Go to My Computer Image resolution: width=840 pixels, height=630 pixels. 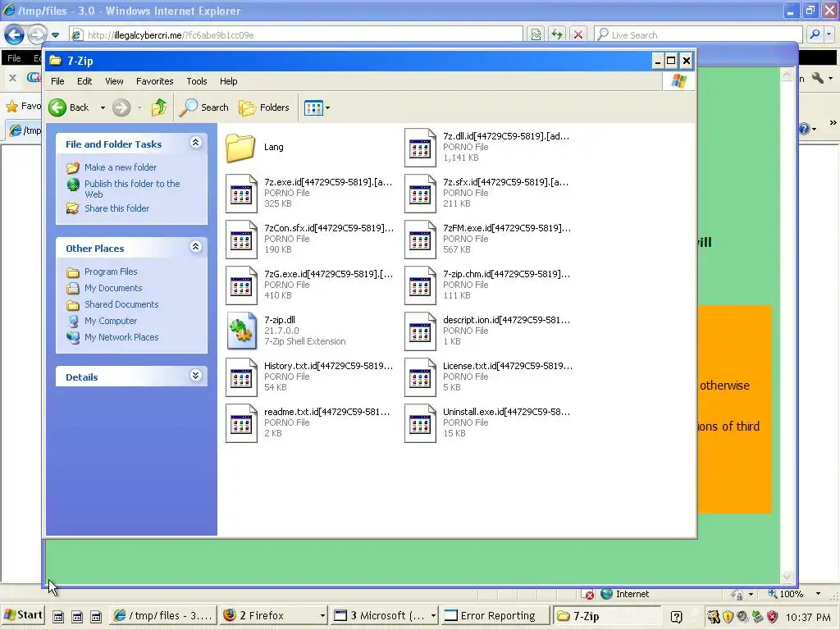pyautogui.click(x=111, y=321)
